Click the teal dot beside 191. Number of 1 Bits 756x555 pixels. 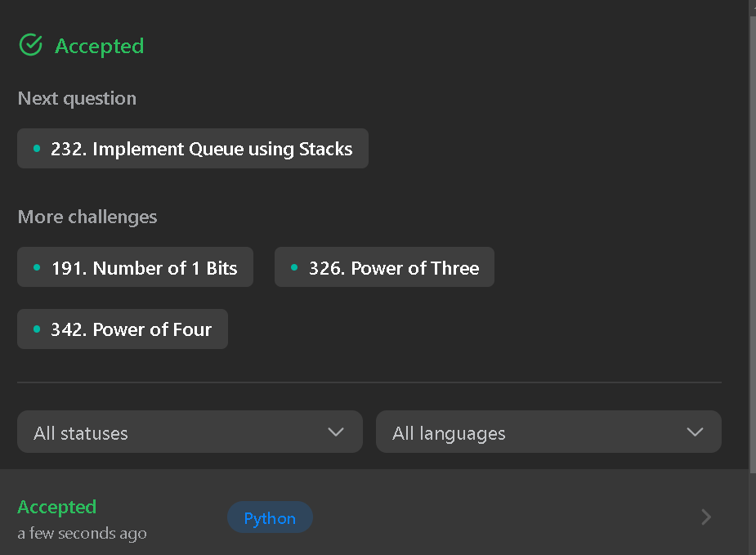(37, 267)
